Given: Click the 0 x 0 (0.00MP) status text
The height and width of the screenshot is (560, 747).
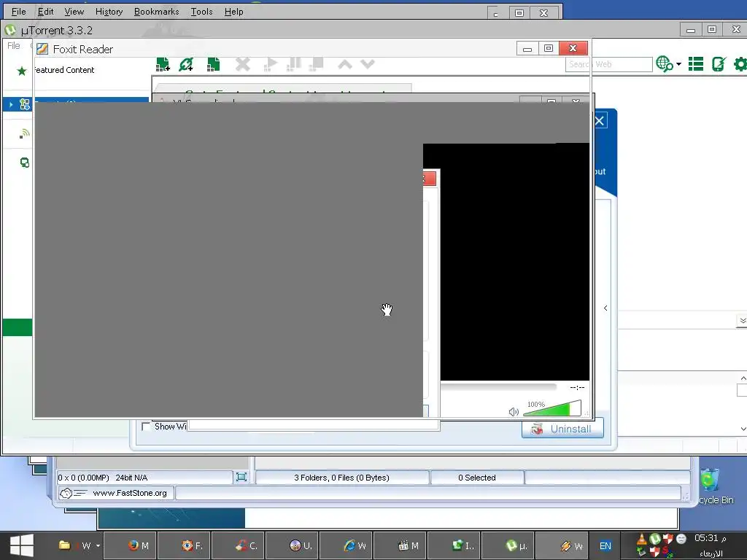Looking at the screenshot, I should 83,478.
